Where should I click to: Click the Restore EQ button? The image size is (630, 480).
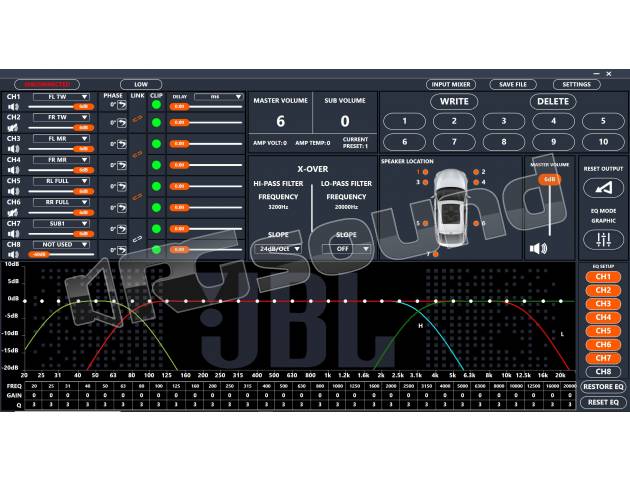coord(603,387)
